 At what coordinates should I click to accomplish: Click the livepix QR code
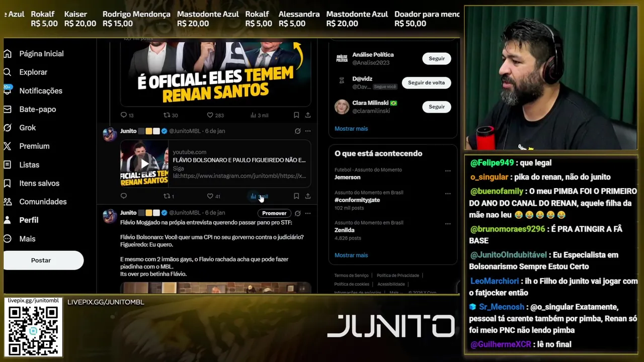(x=33, y=330)
